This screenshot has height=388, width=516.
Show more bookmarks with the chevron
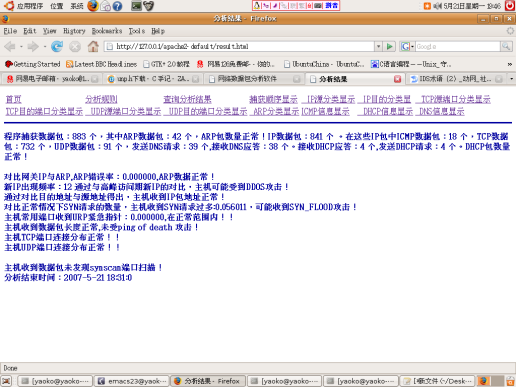click(510, 64)
